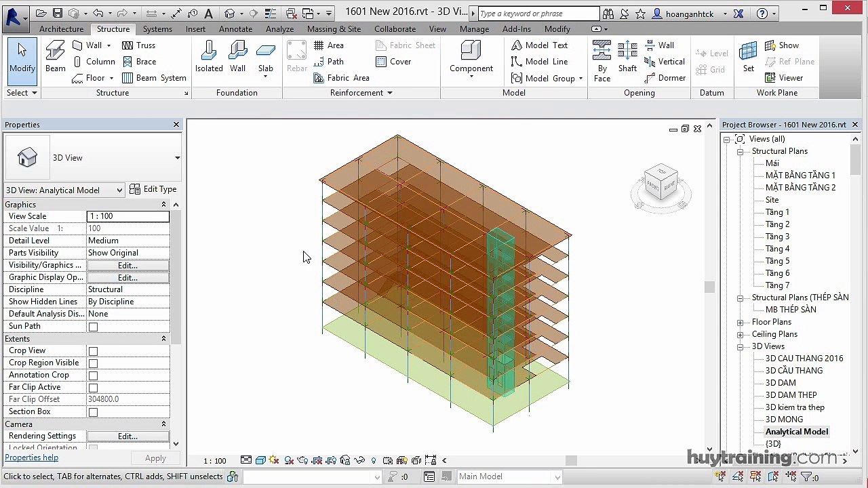Select the Dormer opening tool

click(x=665, y=78)
